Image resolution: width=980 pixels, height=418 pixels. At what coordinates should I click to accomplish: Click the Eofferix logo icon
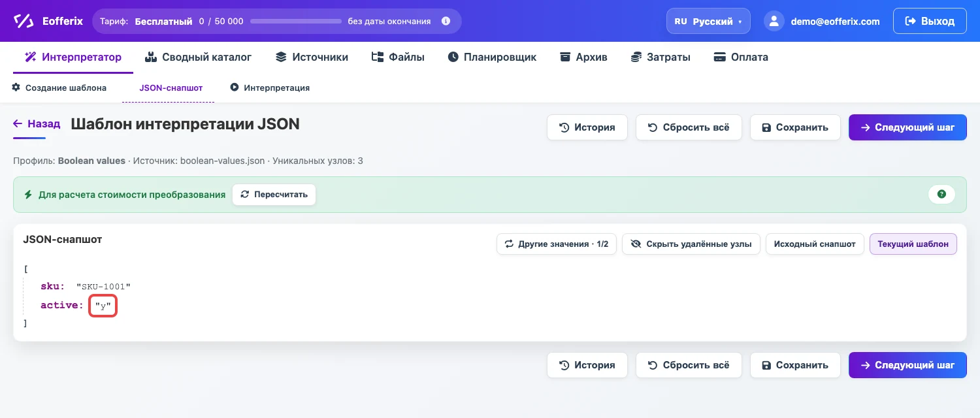[24, 21]
